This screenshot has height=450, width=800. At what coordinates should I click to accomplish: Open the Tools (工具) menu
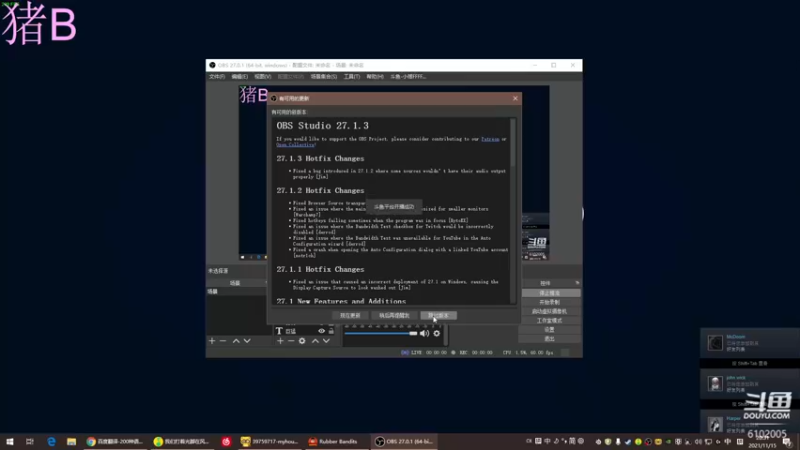(x=352, y=77)
